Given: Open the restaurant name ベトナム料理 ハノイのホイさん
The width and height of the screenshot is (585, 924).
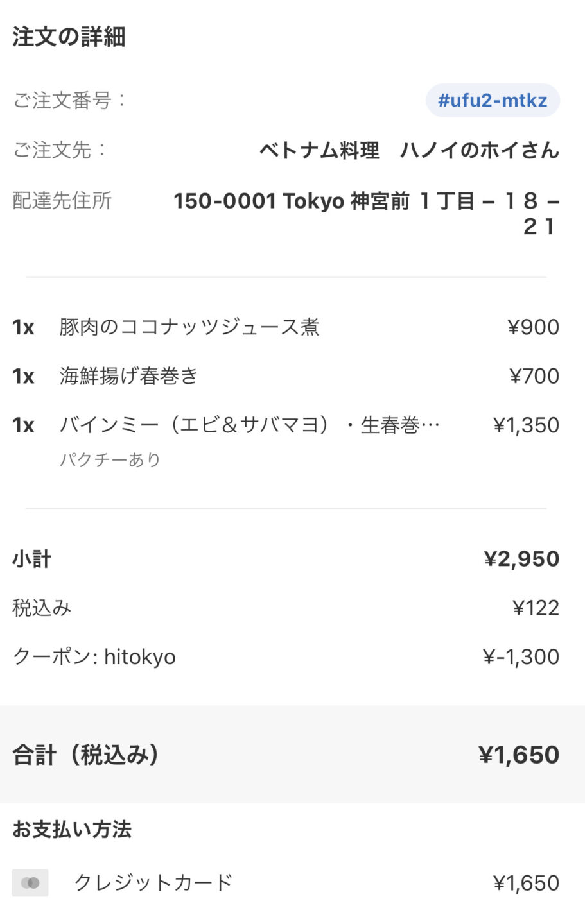Looking at the screenshot, I should click(x=409, y=150).
